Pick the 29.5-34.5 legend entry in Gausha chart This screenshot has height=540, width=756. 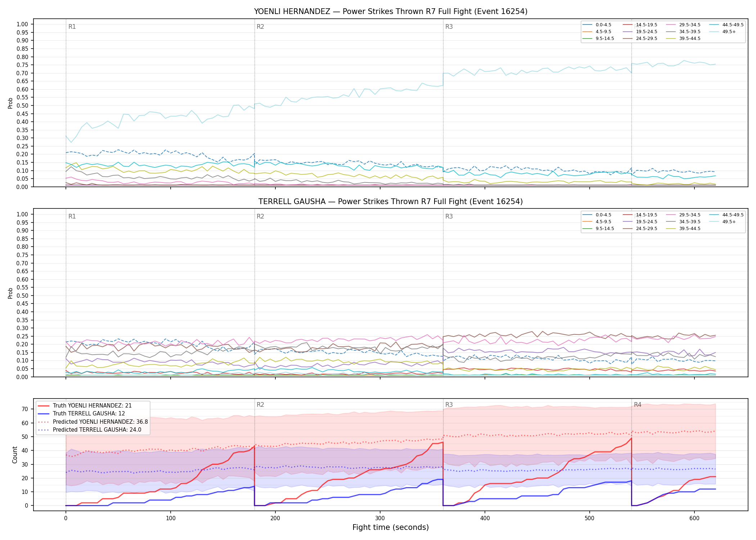pyautogui.click(x=684, y=215)
